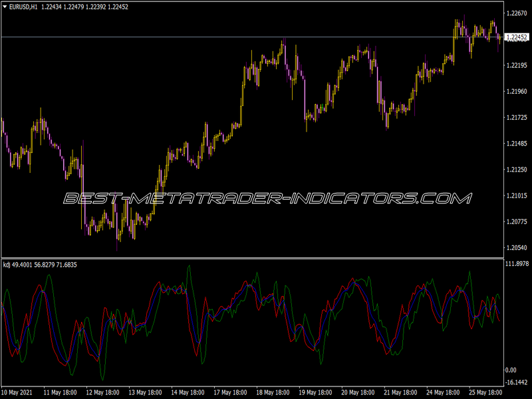Viewport: 532px width, 399px height.
Task: Click the 1.22670 price scale label
Action: (517, 13)
